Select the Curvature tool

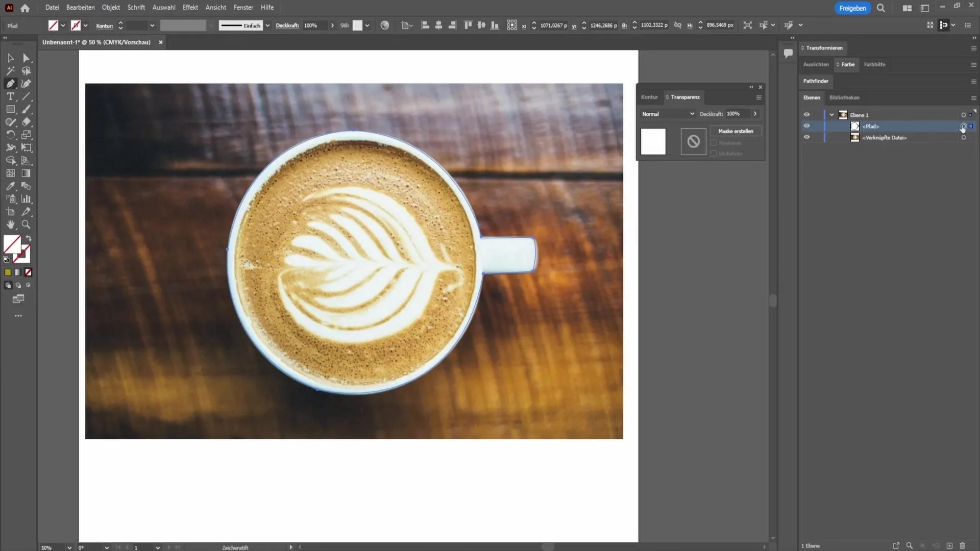[x=27, y=84]
